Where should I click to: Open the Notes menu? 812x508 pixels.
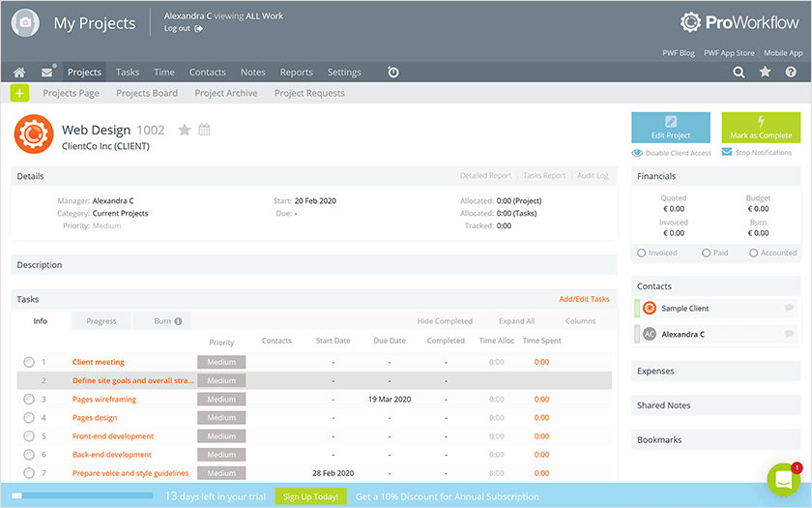[x=252, y=72]
